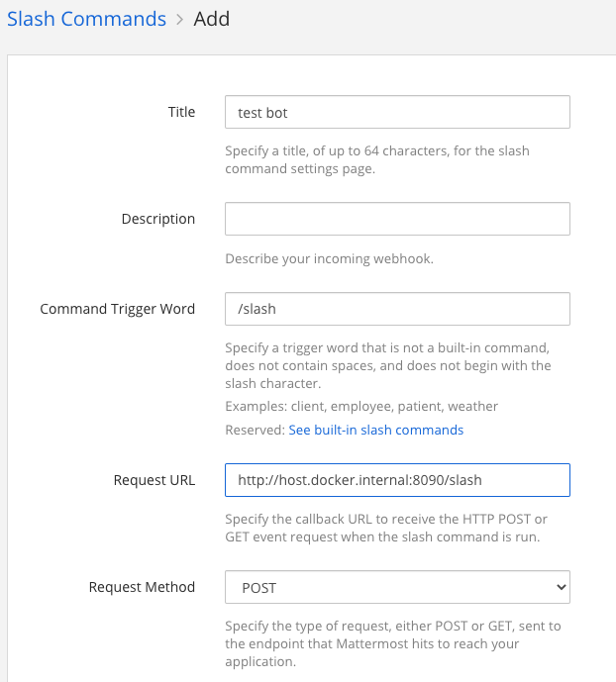Click the 'Request URL' label
Viewport: 616px width, 682px height.
click(154, 480)
